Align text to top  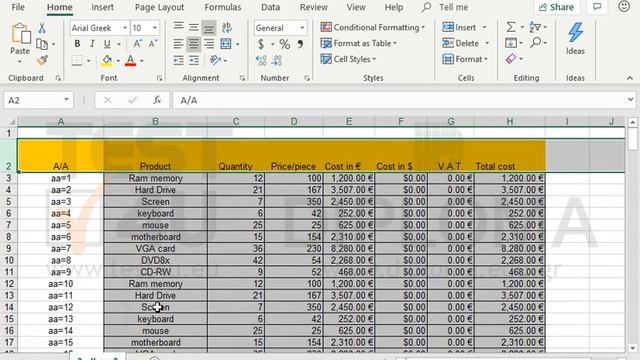[x=178, y=27]
